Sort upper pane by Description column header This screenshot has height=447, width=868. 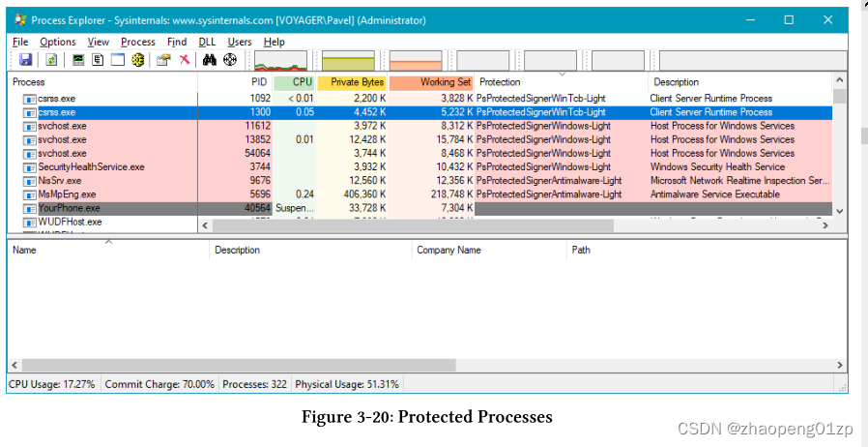[740, 82]
